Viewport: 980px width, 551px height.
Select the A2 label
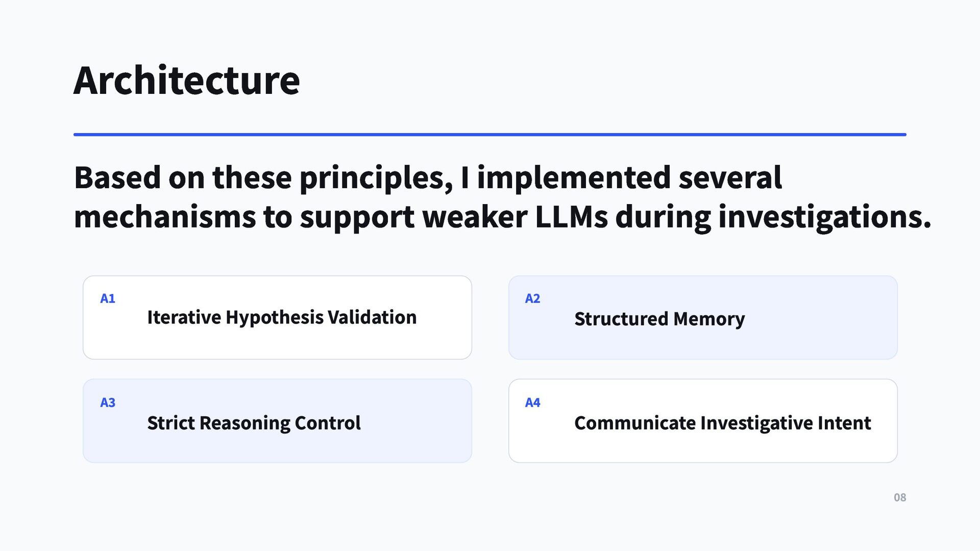point(532,298)
